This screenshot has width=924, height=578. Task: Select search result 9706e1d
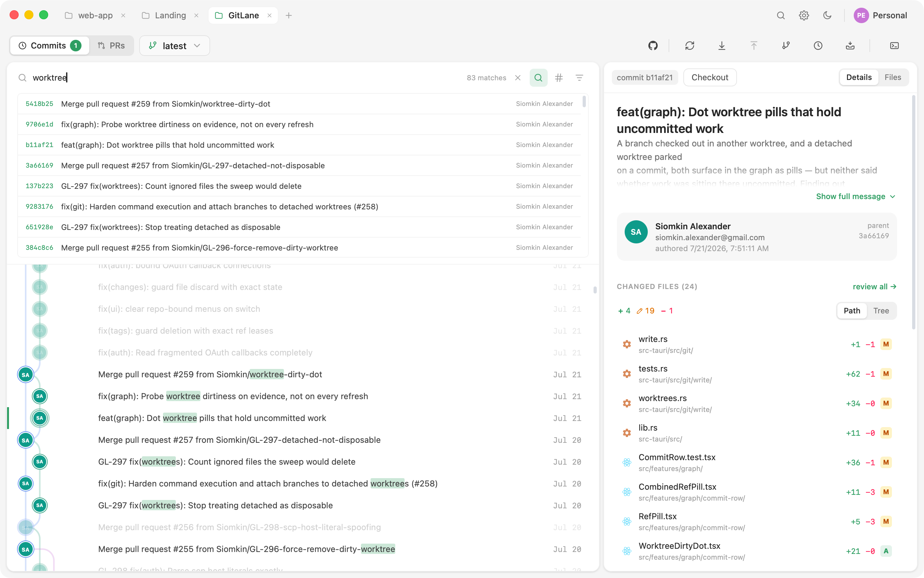coord(299,124)
